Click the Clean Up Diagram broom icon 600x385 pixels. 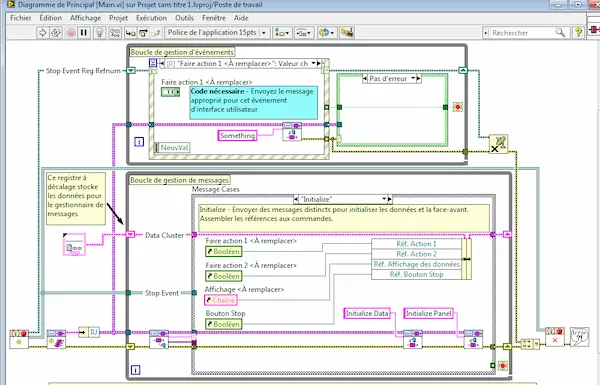[x=347, y=33]
